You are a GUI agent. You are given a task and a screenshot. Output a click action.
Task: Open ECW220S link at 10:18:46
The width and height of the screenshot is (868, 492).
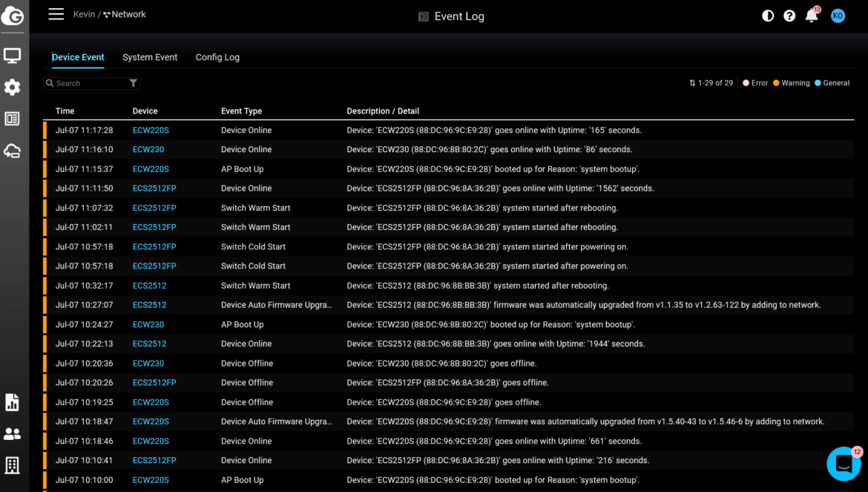pyautogui.click(x=151, y=441)
